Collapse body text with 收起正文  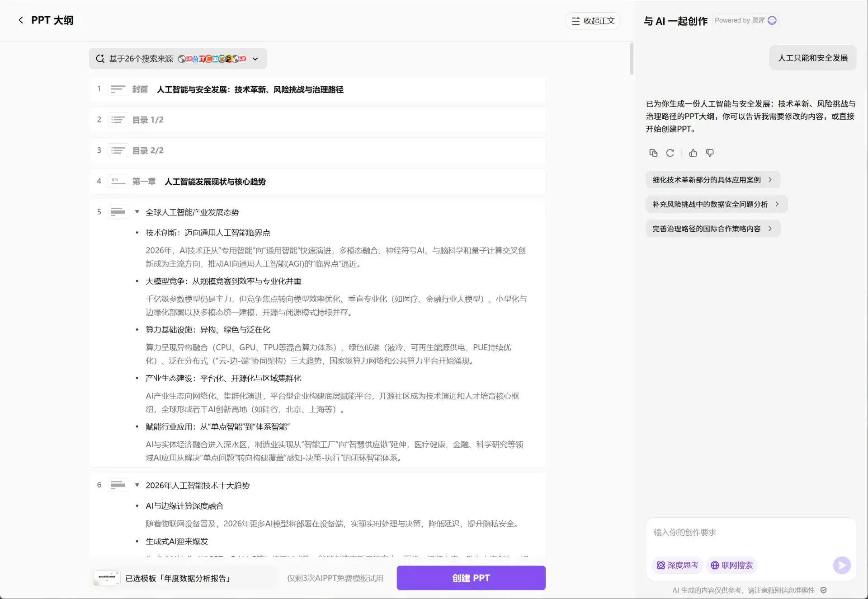point(593,21)
